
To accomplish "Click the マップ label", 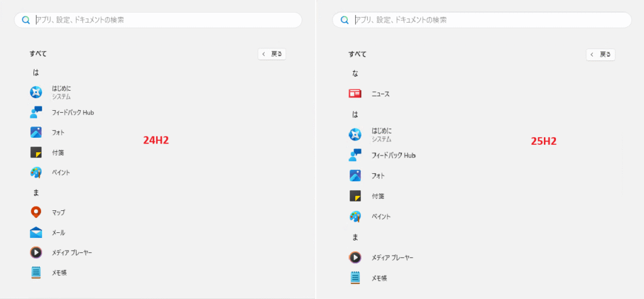I will (x=58, y=212).
